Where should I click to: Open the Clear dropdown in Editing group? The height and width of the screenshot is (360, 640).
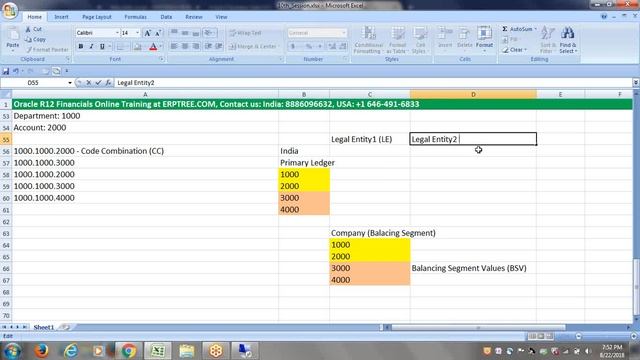click(x=515, y=50)
